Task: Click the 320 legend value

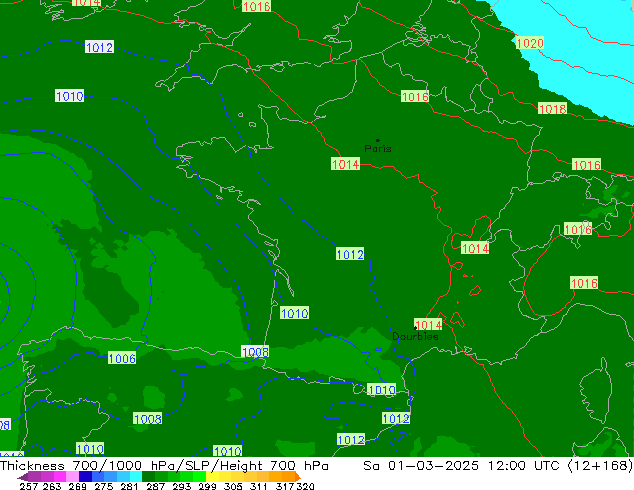Action: pos(304,486)
